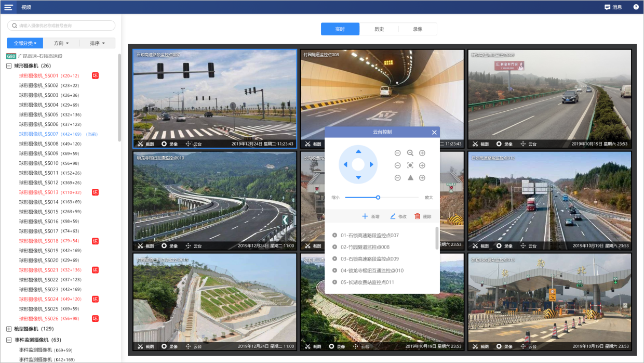Click the 缩小/放大 zoom slider handle
The width and height of the screenshot is (644, 363).
coord(378,197)
